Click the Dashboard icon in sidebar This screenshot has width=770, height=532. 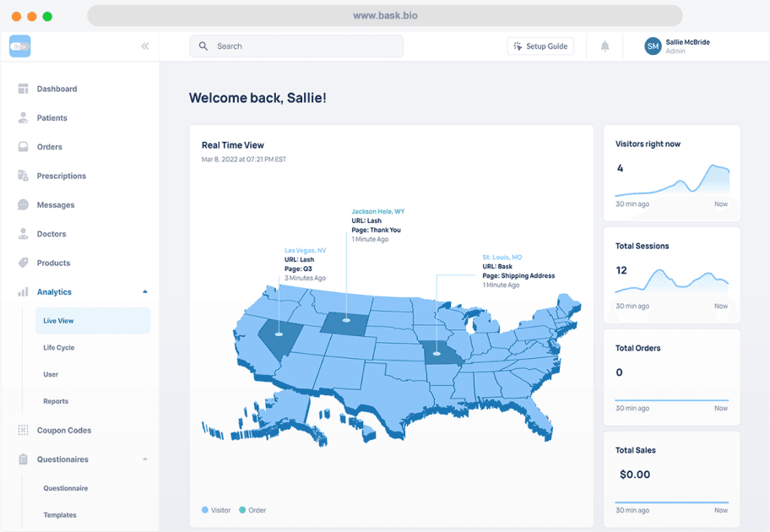pos(23,89)
